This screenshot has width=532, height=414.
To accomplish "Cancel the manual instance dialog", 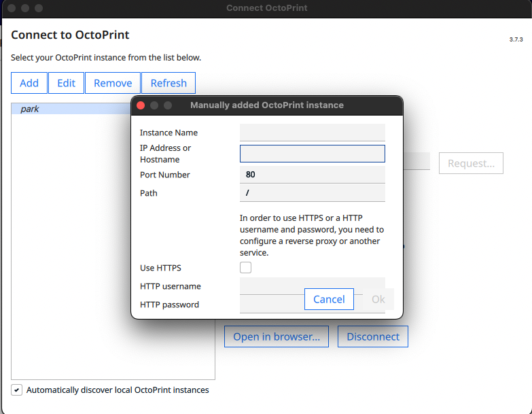I will pyautogui.click(x=329, y=299).
